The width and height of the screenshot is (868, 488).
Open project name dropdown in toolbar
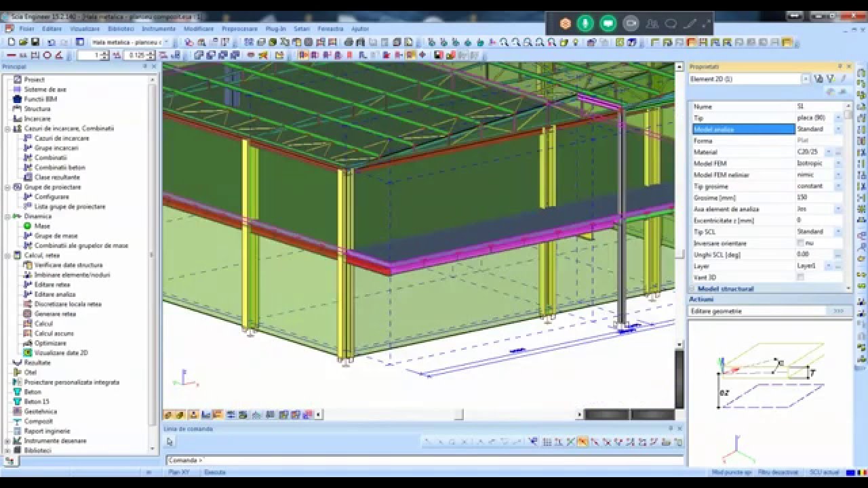point(165,42)
